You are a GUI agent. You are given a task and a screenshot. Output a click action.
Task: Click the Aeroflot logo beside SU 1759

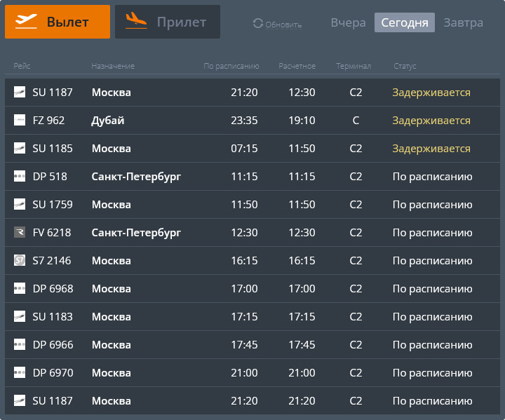click(20, 205)
